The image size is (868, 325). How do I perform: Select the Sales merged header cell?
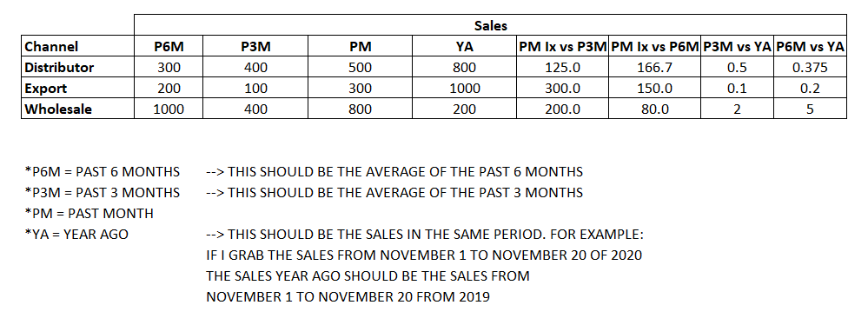point(490,25)
